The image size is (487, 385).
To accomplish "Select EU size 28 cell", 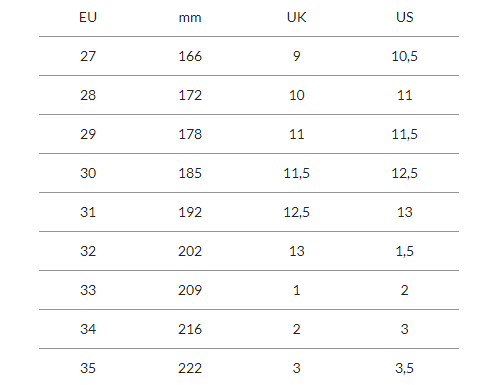I will click(x=88, y=95).
